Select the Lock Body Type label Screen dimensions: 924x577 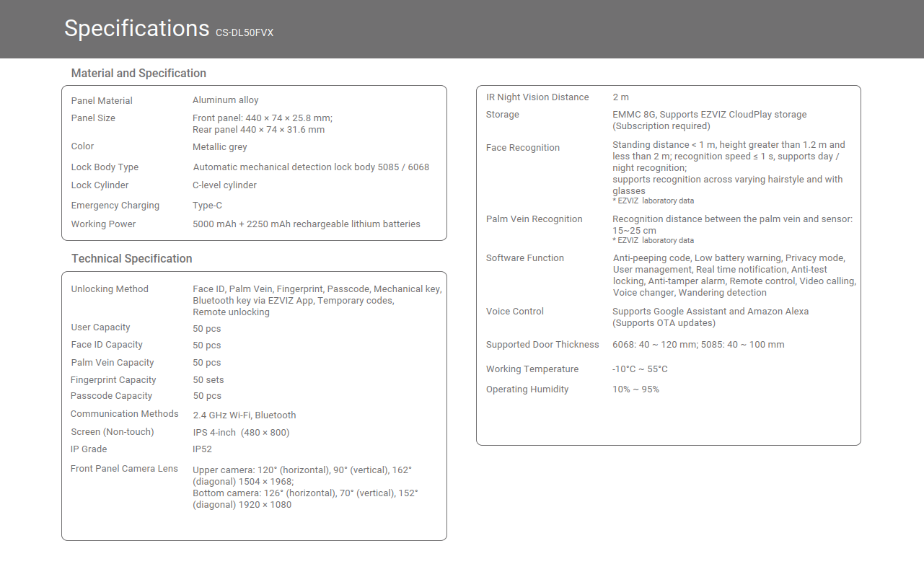105,167
